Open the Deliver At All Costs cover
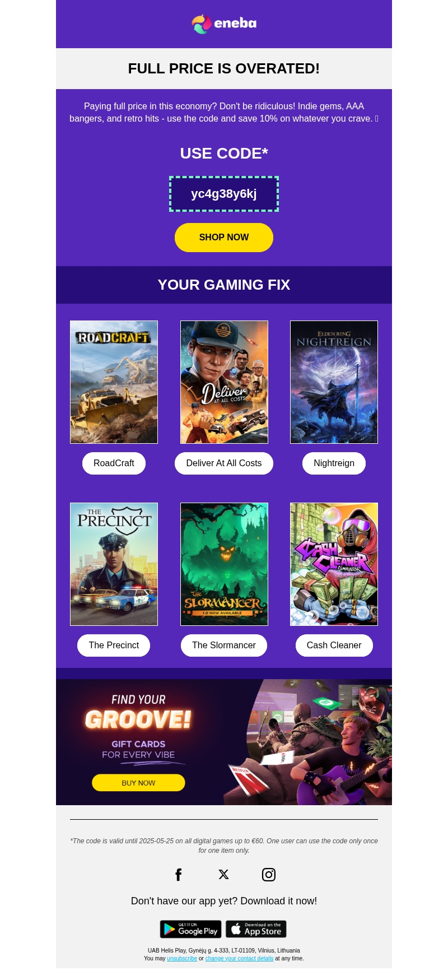 tap(224, 382)
